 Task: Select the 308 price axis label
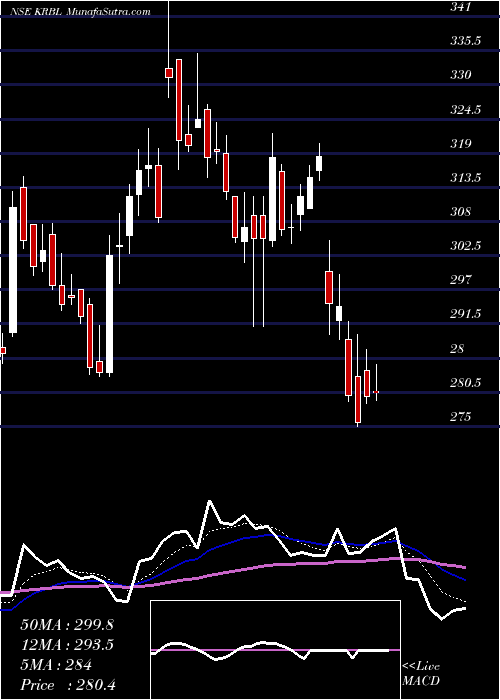pyautogui.click(x=461, y=211)
